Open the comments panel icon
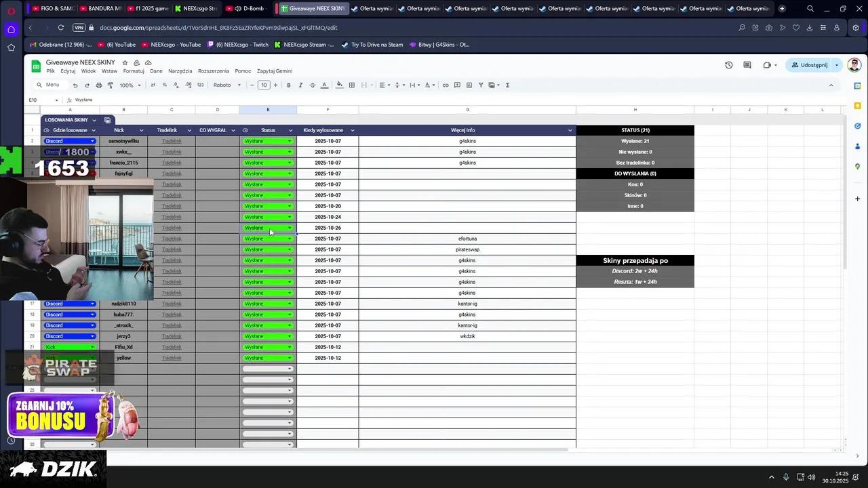868x488 pixels. point(747,65)
